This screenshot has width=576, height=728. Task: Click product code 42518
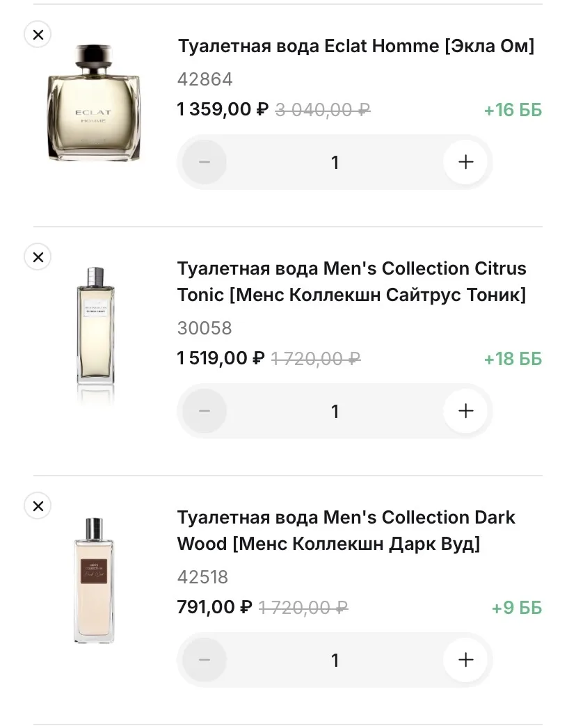click(202, 577)
